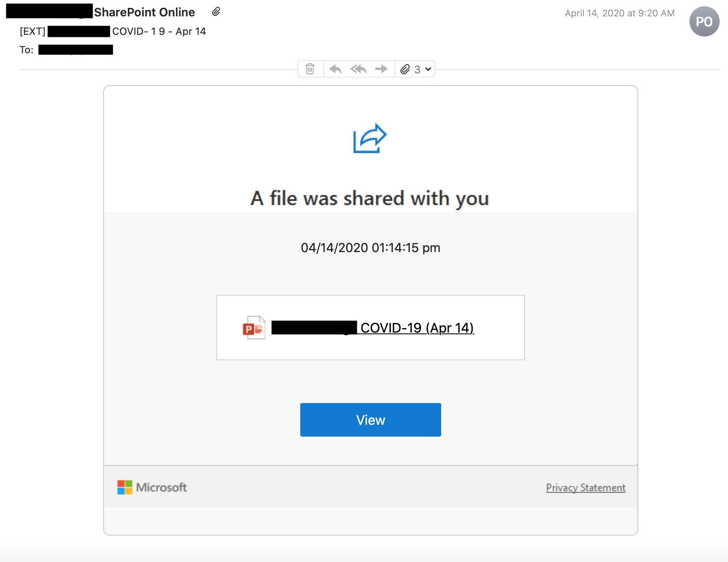Click the SharePoint Online sender name
This screenshot has height=562, width=728.
coord(144,12)
